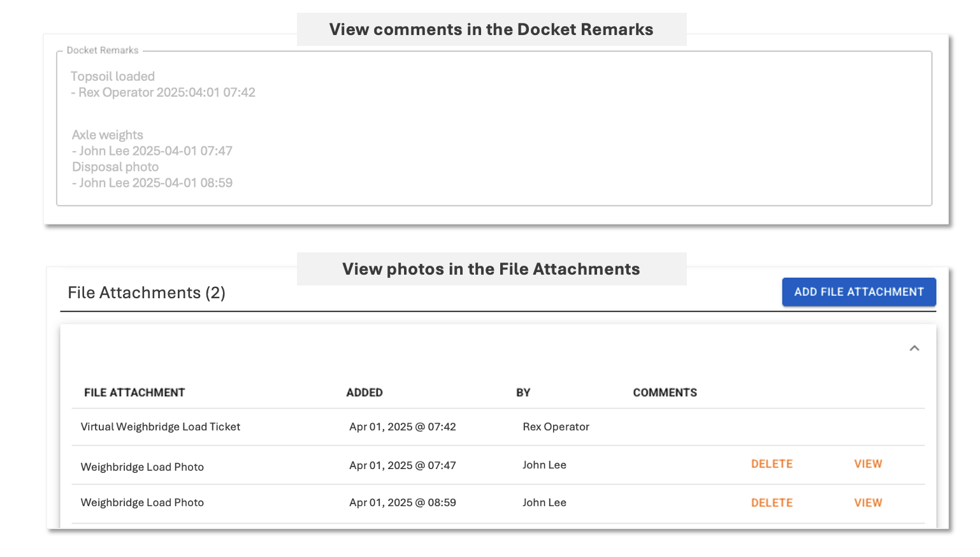Click Rex Operator in the BY column

click(556, 427)
